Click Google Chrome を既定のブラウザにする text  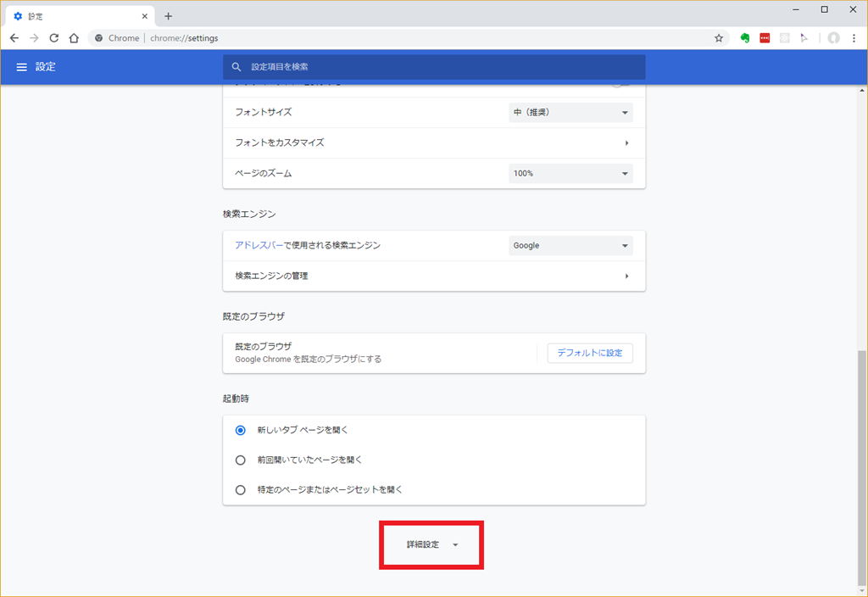click(x=309, y=360)
